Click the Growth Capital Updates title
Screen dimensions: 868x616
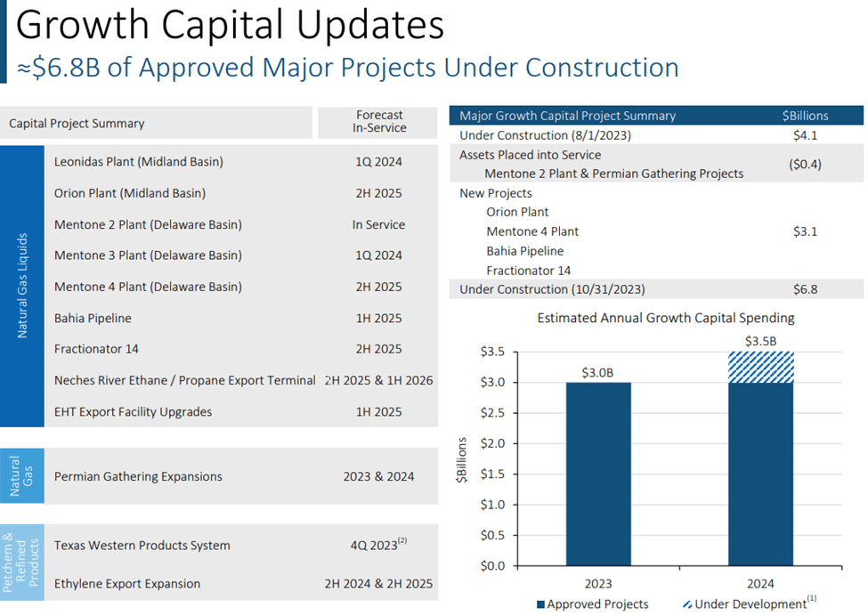click(230, 25)
